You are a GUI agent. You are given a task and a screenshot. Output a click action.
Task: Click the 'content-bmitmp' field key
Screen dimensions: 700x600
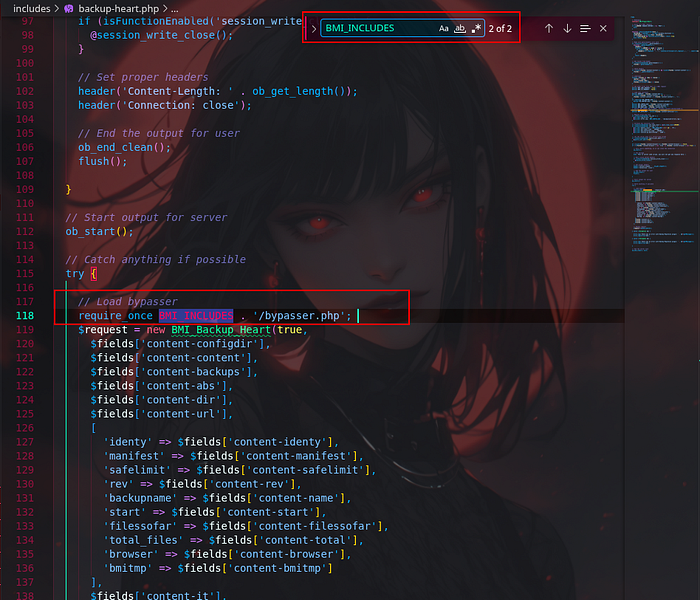point(280,568)
